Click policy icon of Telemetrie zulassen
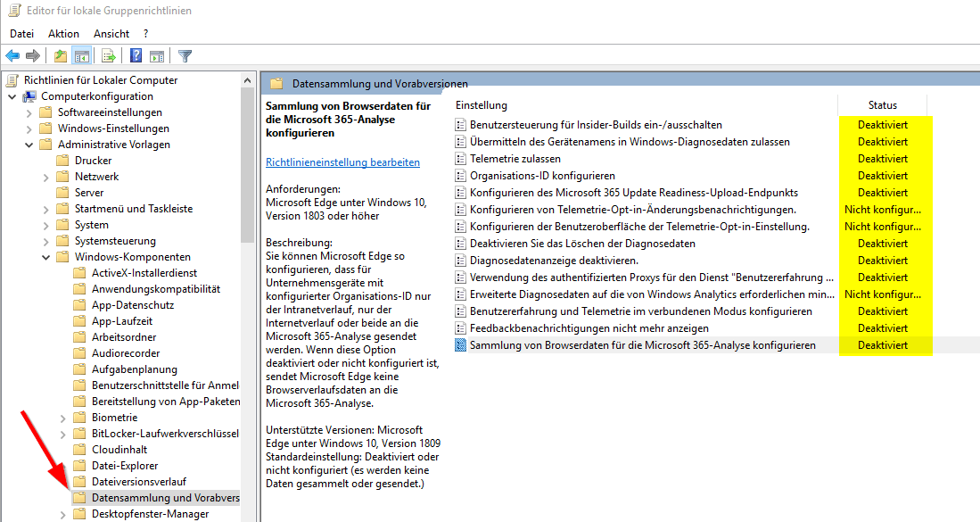Screen dimensions: 980x522 [x=461, y=159]
